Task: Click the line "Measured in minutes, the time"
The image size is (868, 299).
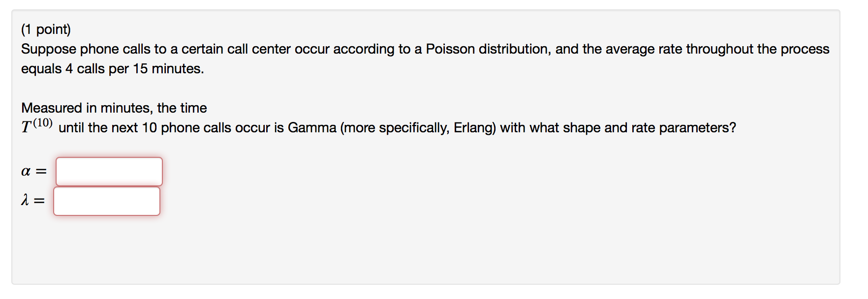Action: click(x=114, y=108)
